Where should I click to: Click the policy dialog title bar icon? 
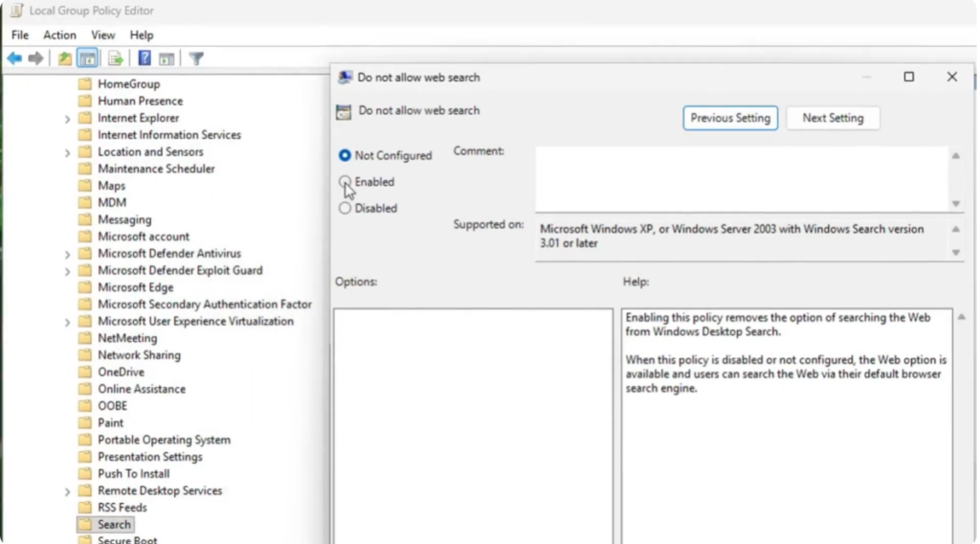pos(345,78)
